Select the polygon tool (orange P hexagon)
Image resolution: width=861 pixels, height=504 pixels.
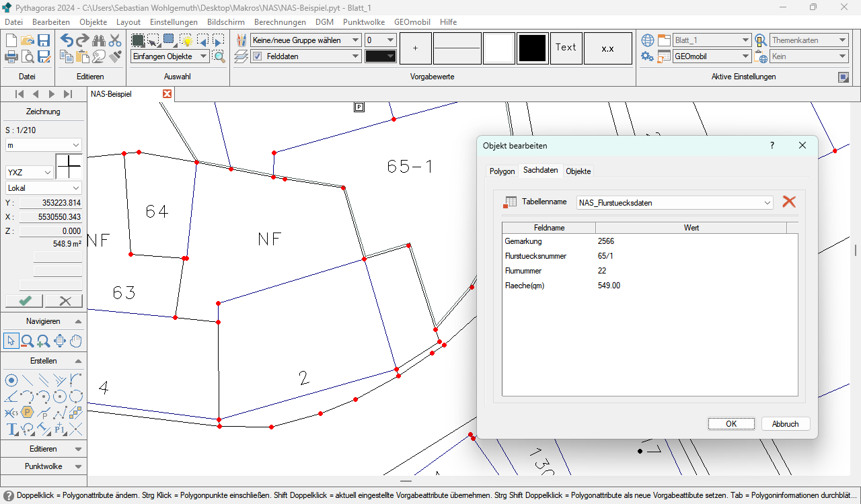(x=28, y=413)
